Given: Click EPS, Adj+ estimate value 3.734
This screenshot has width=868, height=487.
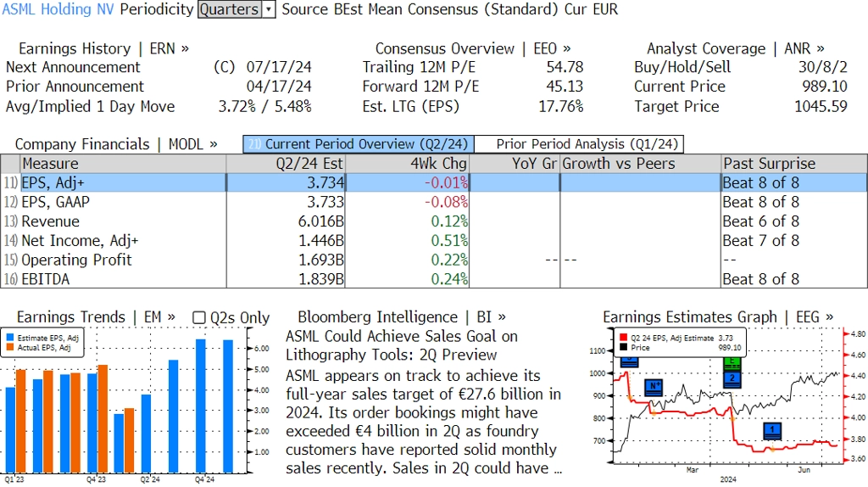Looking at the screenshot, I should coord(325,182).
